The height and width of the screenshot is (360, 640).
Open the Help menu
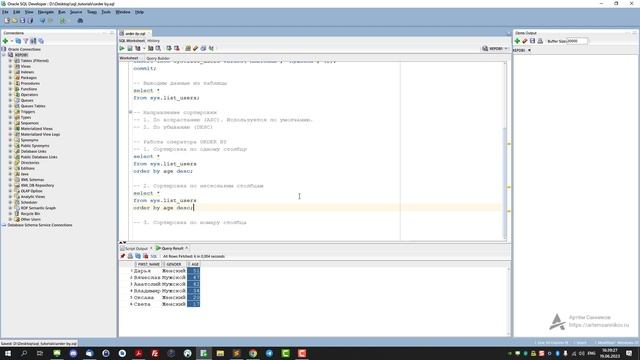(139, 12)
